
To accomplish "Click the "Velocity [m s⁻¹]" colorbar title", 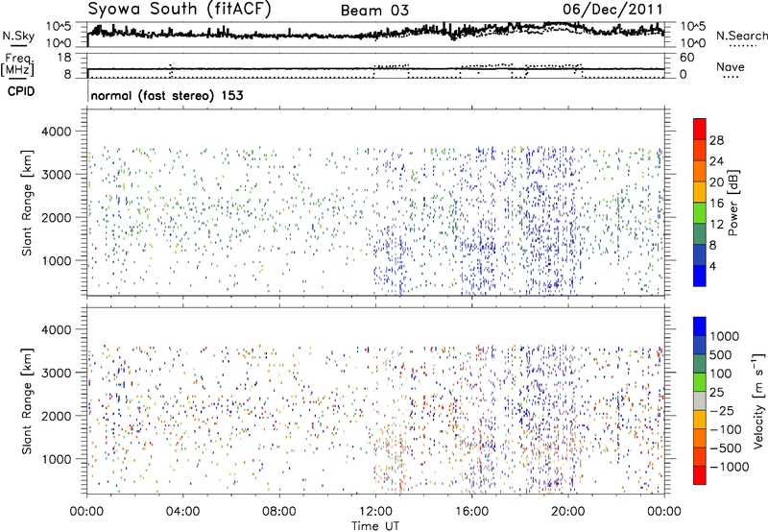I will pyautogui.click(x=759, y=400).
